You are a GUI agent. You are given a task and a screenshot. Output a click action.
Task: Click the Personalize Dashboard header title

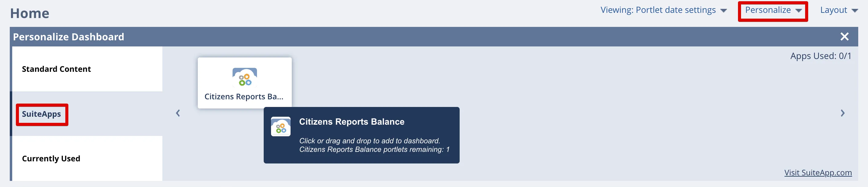pyautogui.click(x=68, y=37)
